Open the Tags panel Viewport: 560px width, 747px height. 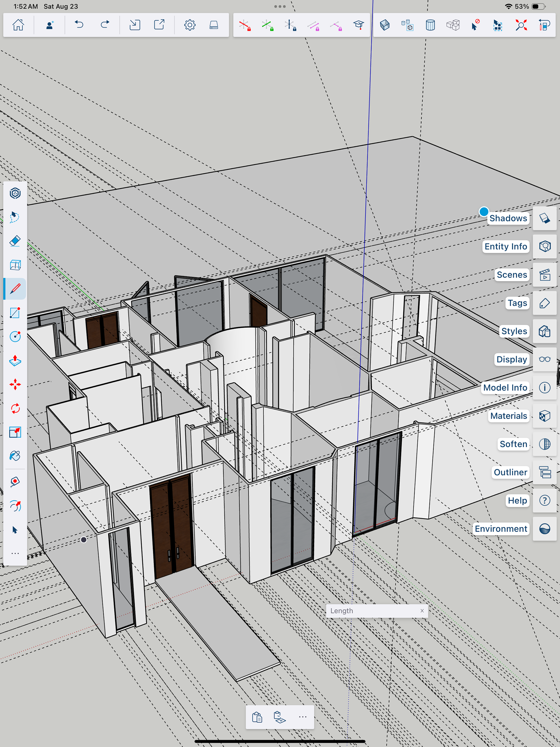[x=545, y=303]
